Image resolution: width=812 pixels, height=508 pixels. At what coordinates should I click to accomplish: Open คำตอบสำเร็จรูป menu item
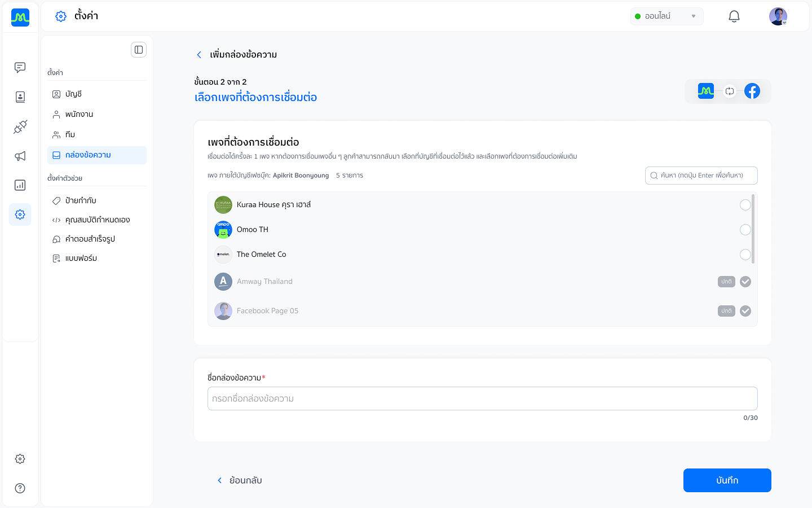tap(97, 239)
